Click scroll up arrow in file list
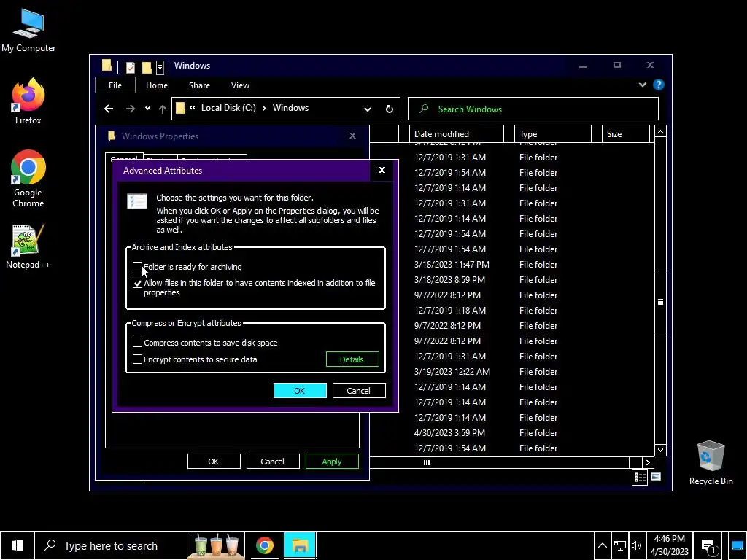 click(660, 132)
